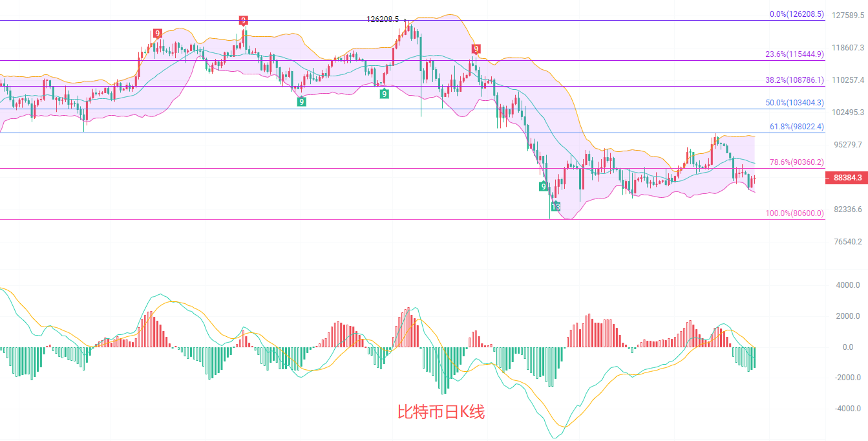The height and width of the screenshot is (441, 868).
Task: Select the 78.6%(90360.2) Fibonacci label
Action: (796, 162)
